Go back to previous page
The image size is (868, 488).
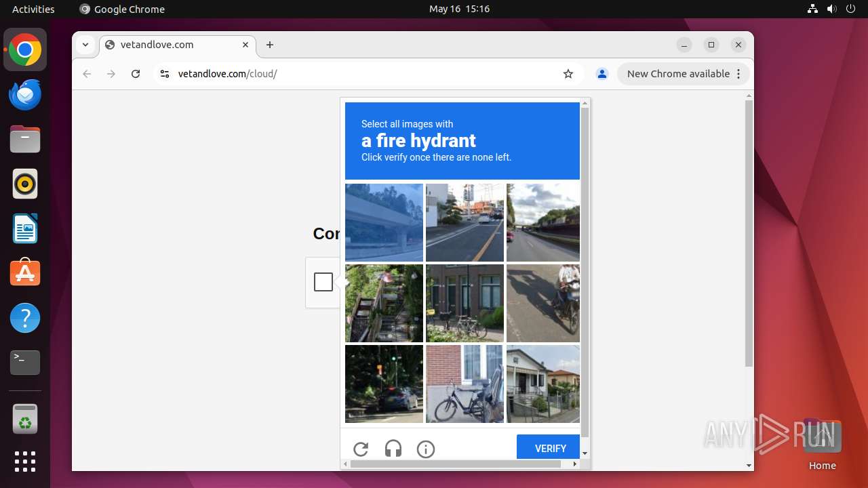click(87, 74)
